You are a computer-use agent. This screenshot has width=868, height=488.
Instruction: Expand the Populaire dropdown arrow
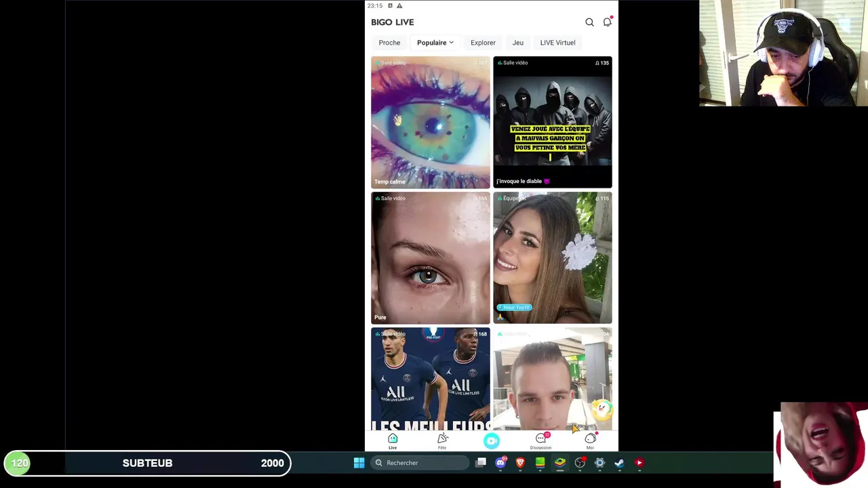coord(451,43)
